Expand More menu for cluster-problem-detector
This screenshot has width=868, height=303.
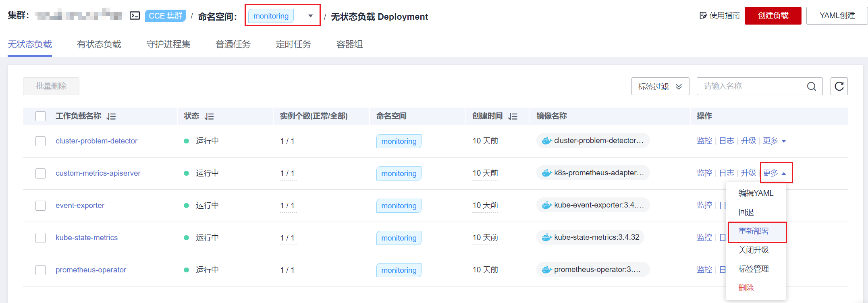774,141
